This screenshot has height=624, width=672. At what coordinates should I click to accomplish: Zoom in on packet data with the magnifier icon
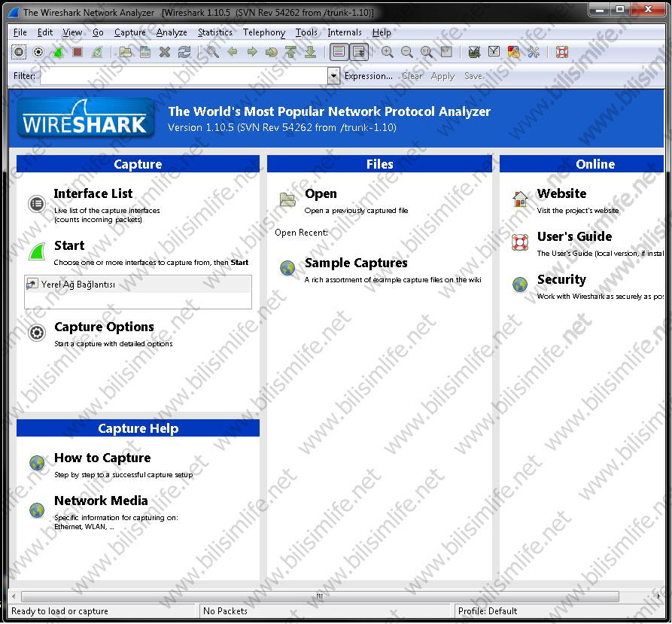coord(386,52)
